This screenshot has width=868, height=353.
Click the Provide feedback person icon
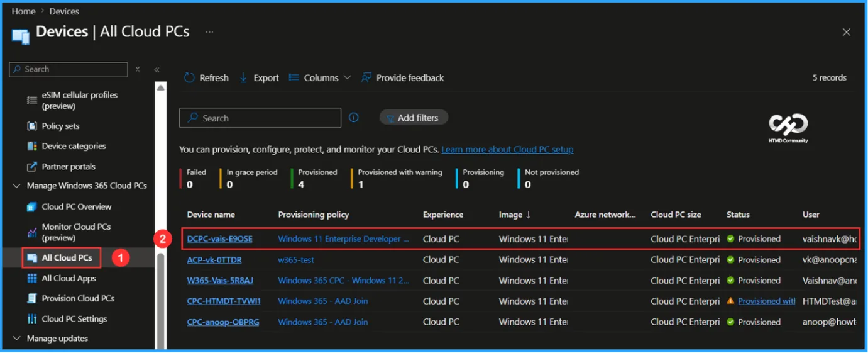(366, 77)
